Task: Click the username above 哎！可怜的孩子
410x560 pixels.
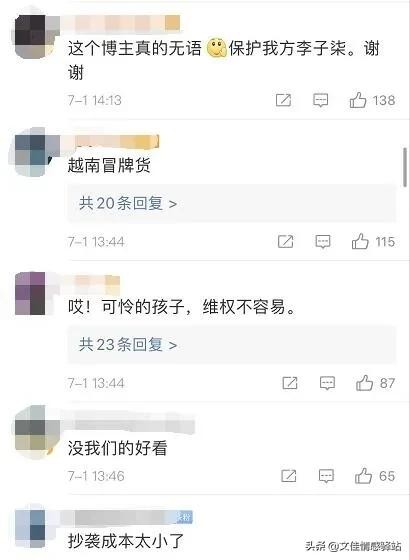Action: pyautogui.click(x=95, y=280)
